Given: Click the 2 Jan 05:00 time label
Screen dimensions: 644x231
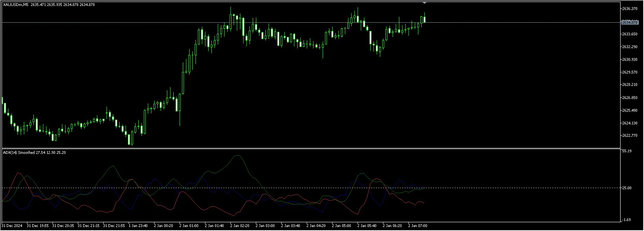Looking at the screenshot, I should (341, 226).
